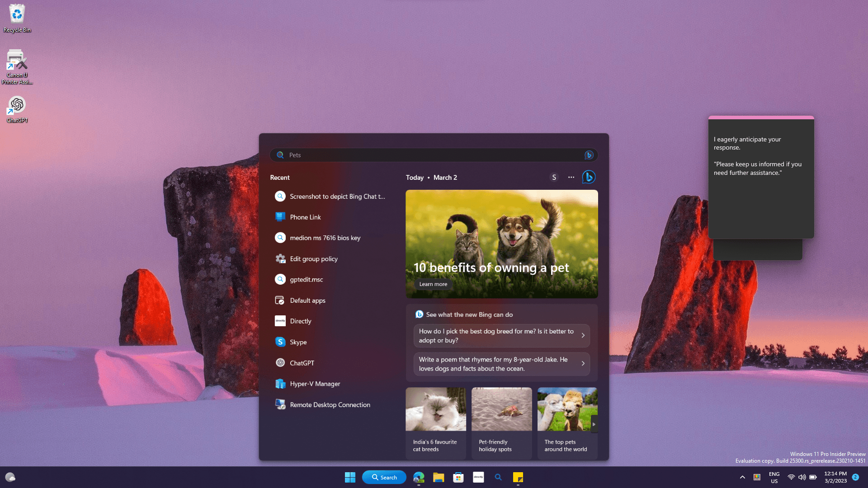Click the colorful tray icon beside the chevron
Viewport: 868px width, 488px height.
(x=757, y=477)
